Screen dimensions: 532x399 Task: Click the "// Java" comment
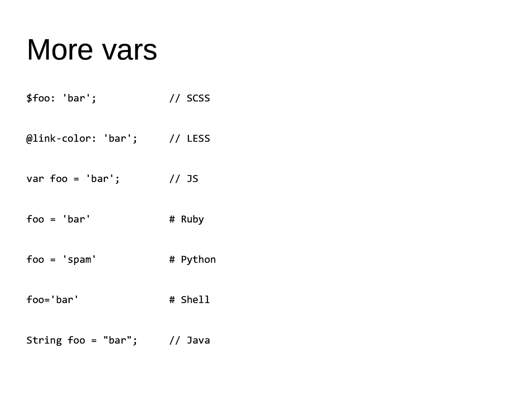pyautogui.click(x=190, y=340)
